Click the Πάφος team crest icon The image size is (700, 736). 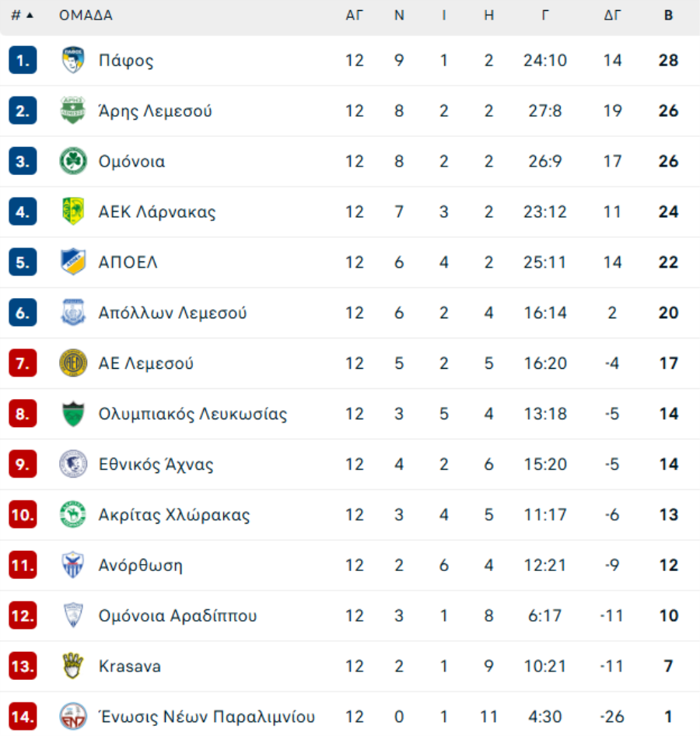click(73, 61)
